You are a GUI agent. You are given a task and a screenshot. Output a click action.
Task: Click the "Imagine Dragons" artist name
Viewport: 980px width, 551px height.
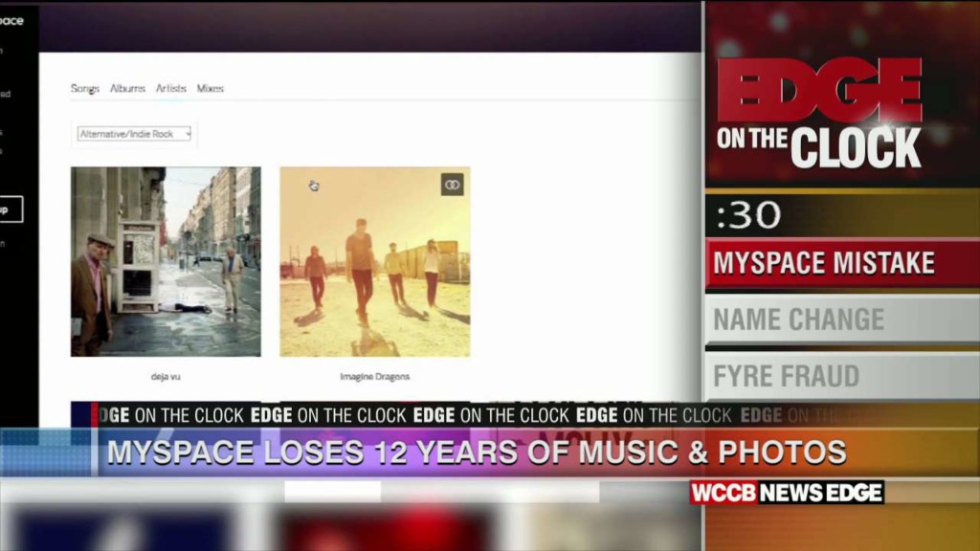tap(375, 377)
